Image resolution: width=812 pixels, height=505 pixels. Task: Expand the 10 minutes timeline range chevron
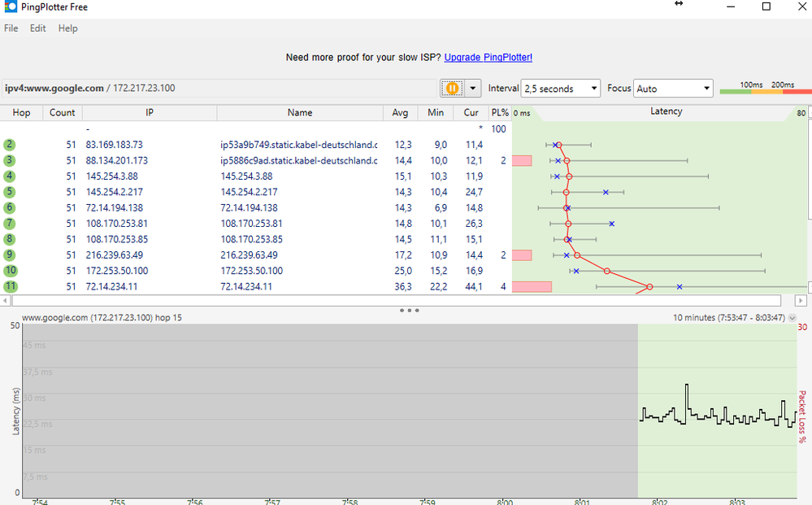click(792, 318)
